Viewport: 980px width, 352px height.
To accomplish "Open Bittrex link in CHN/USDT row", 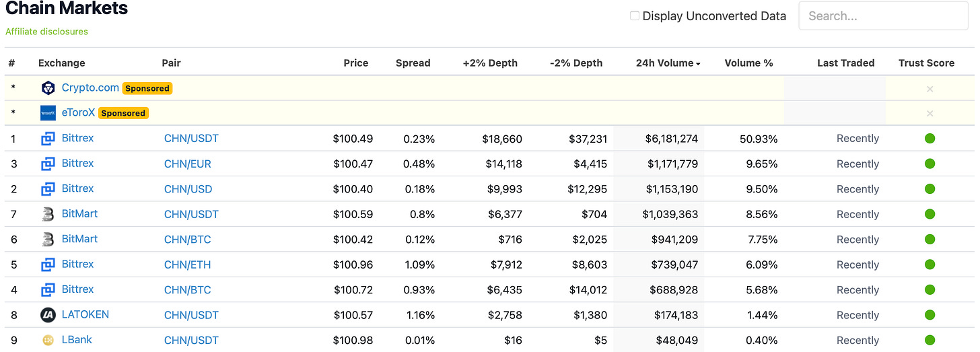I will [x=77, y=138].
